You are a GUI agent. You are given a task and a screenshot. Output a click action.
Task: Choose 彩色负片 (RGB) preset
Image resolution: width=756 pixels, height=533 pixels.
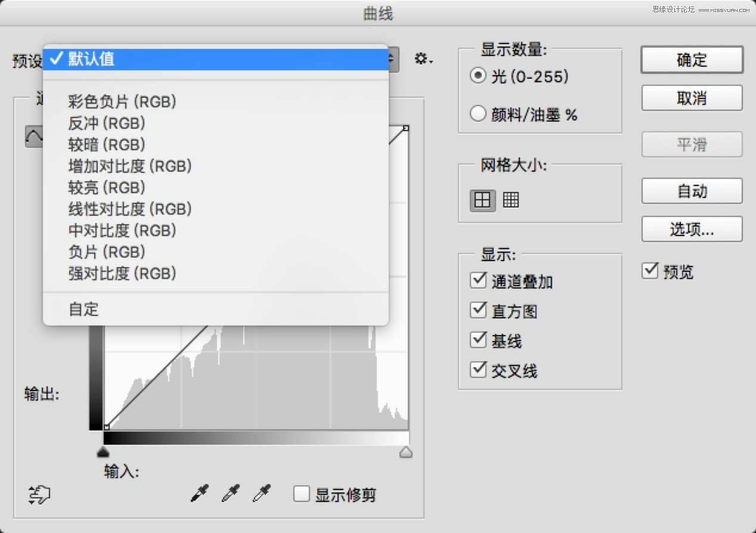click(122, 102)
